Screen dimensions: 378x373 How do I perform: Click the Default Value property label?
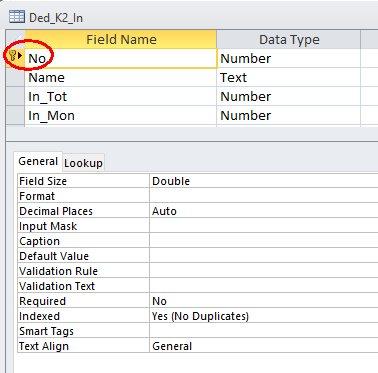point(54,256)
